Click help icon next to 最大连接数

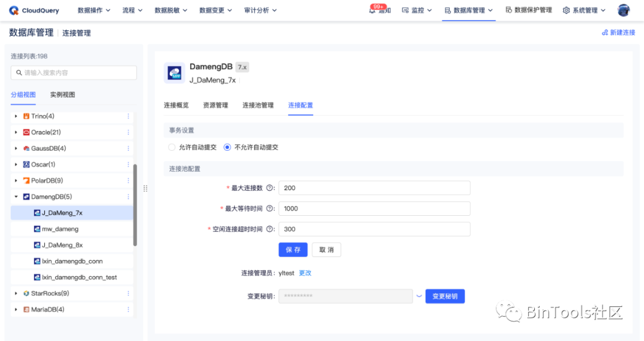270,188
